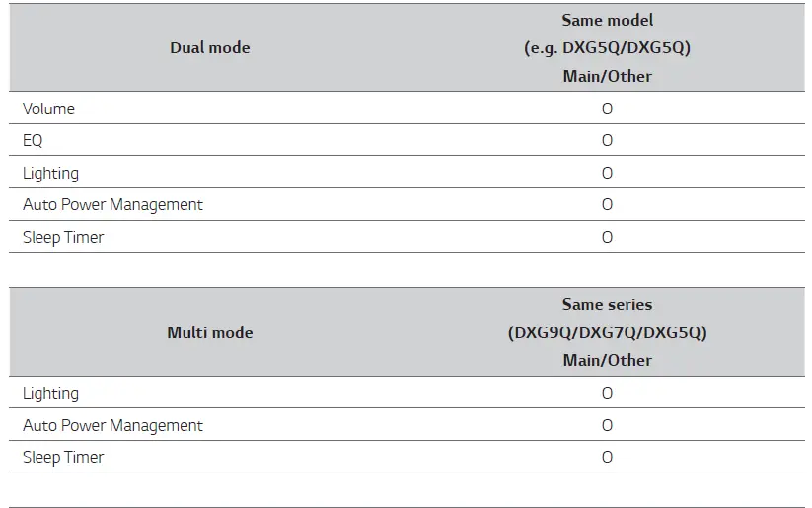Select O mark for Multi mode Sleep Timer
Viewport: 812px width, 508px height.
point(607,457)
